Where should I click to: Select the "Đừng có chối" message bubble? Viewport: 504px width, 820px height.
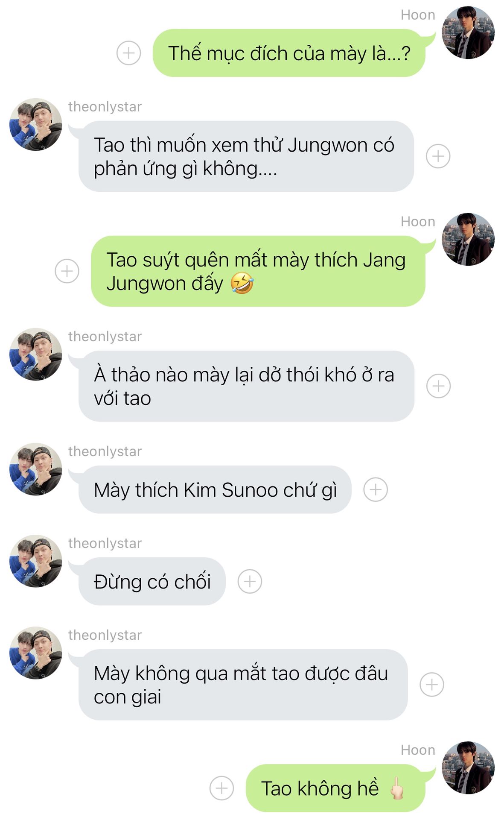click(x=152, y=581)
